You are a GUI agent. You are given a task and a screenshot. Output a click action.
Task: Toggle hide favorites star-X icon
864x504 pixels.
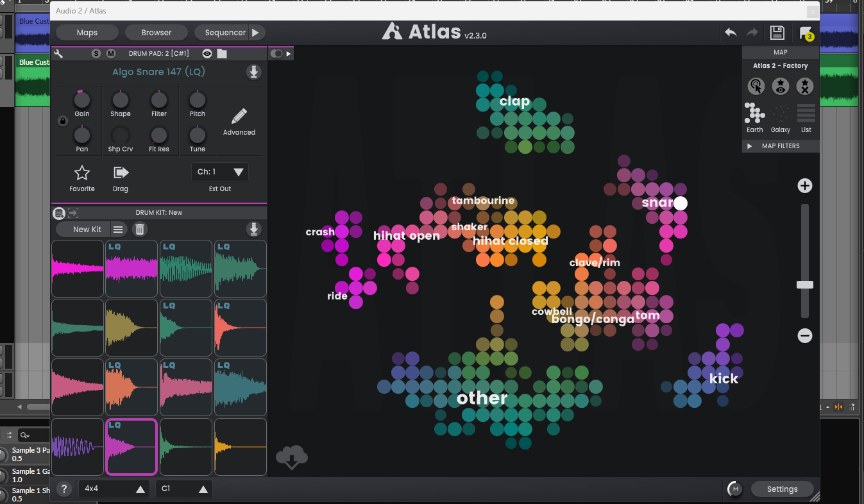(805, 86)
